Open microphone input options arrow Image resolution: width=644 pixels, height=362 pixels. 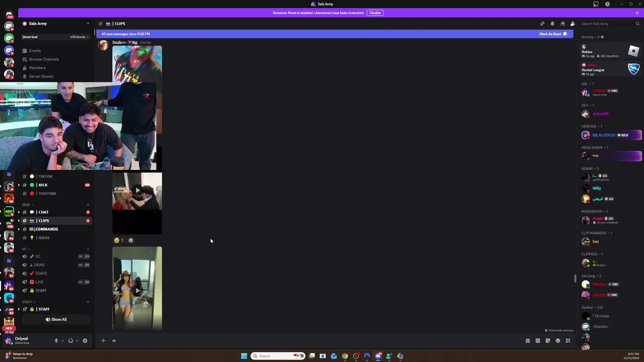[62, 341]
